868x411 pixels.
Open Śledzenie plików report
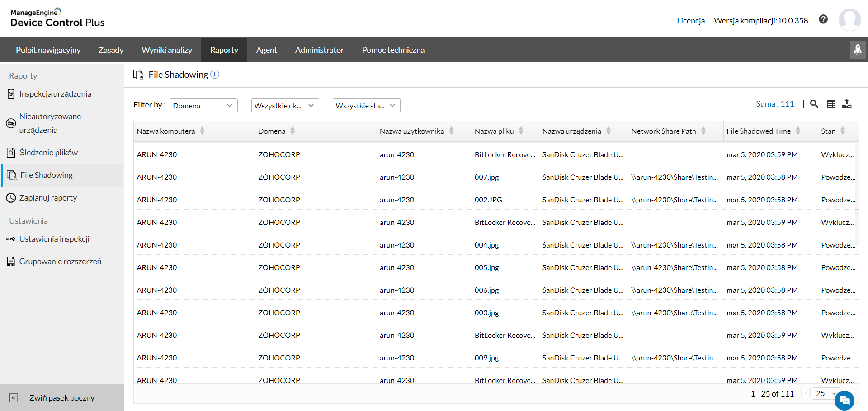(x=48, y=153)
